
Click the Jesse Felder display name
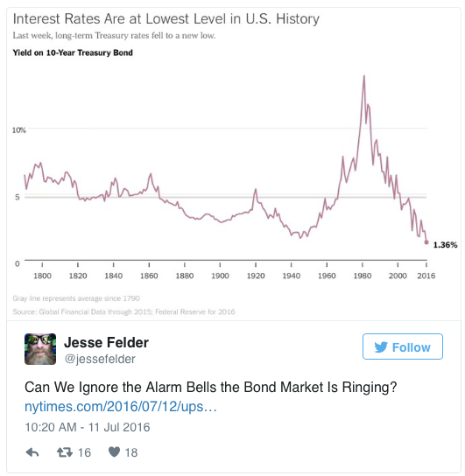[x=106, y=343]
